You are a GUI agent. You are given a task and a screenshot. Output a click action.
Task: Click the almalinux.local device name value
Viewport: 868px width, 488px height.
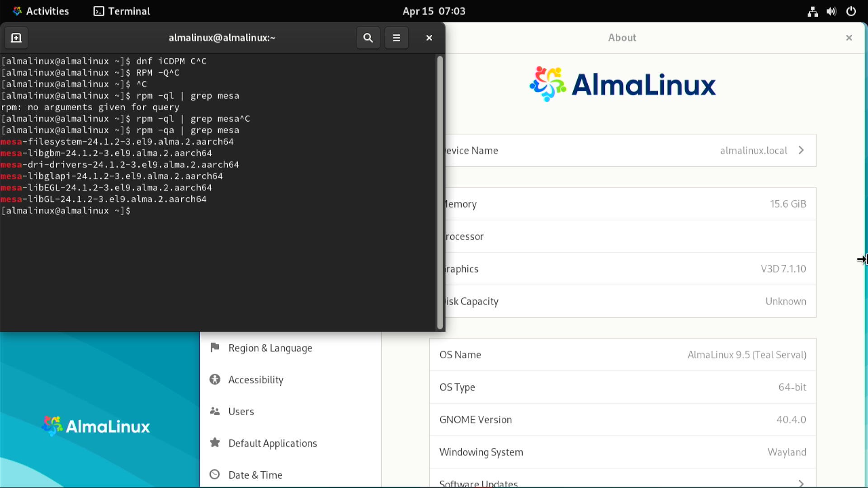[x=754, y=150]
